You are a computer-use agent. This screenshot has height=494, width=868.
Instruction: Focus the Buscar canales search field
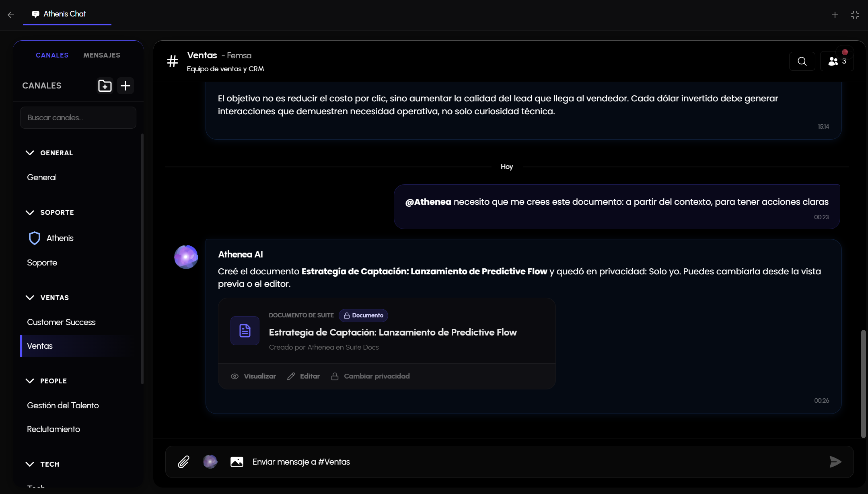(x=78, y=117)
